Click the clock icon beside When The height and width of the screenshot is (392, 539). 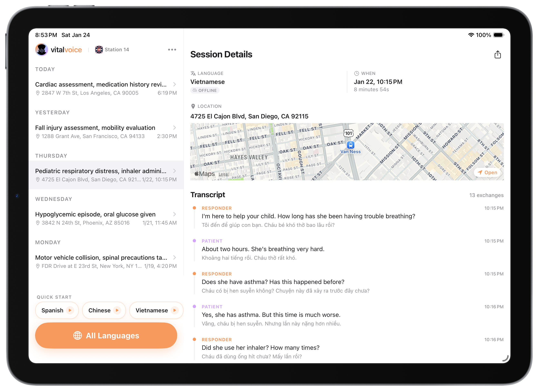[356, 73]
